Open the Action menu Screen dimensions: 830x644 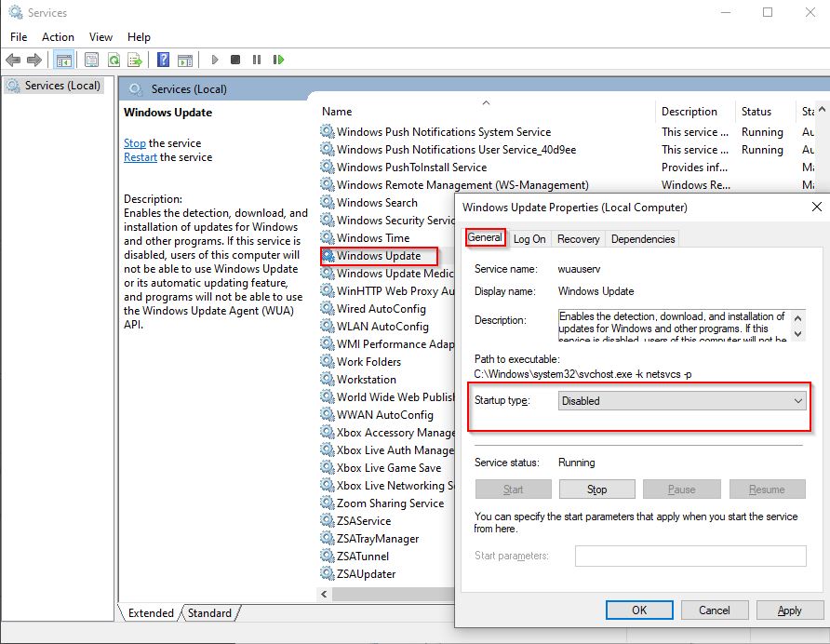[58, 37]
